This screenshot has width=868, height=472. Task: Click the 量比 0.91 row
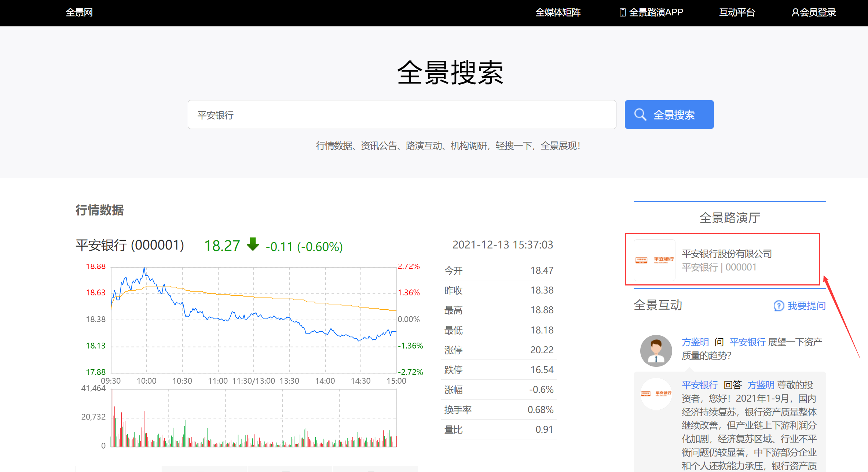coord(499,429)
